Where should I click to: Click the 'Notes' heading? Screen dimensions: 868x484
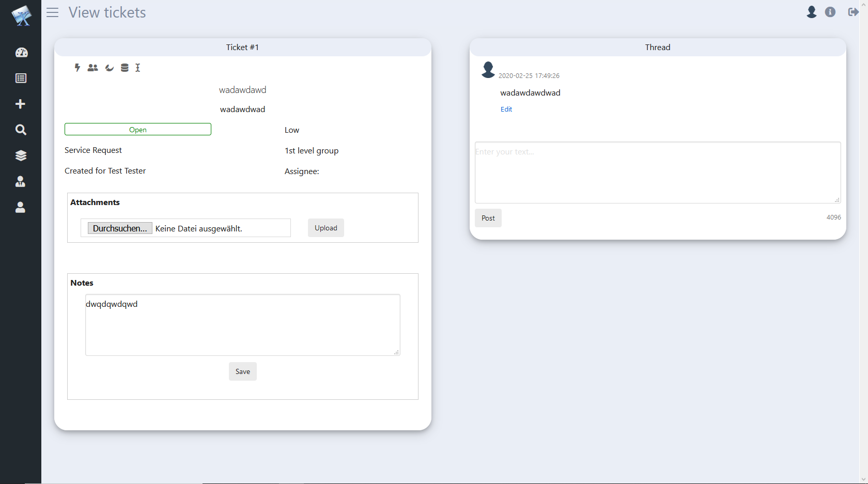(82, 283)
